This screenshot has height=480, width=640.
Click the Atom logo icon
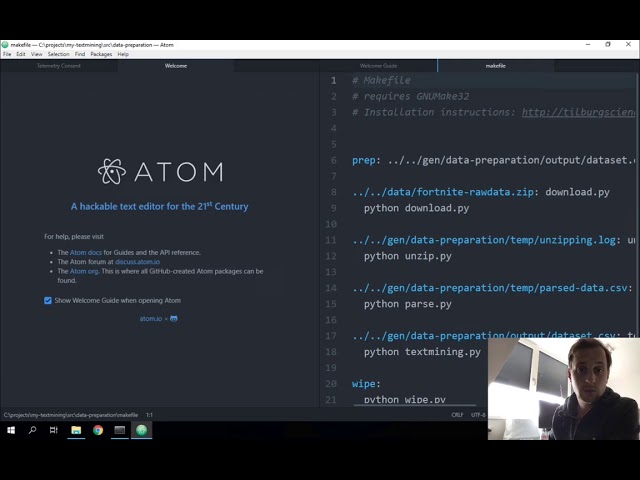click(112, 171)
